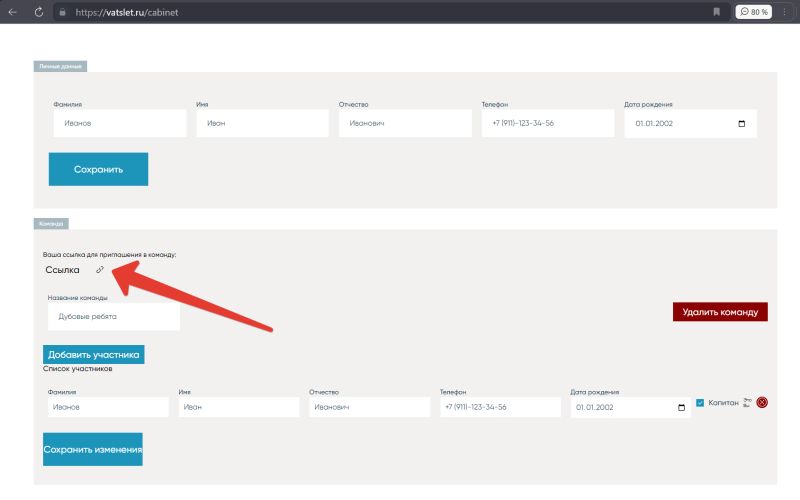Click the Удалить команду button

click(x=720, y=312)
